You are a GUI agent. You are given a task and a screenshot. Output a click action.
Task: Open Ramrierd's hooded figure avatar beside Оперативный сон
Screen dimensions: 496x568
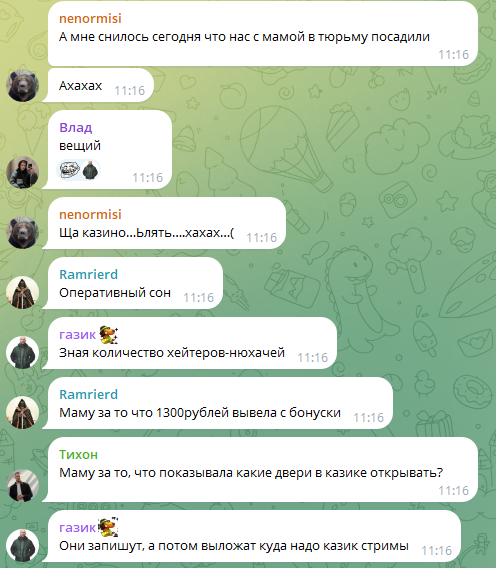point(22,293)
